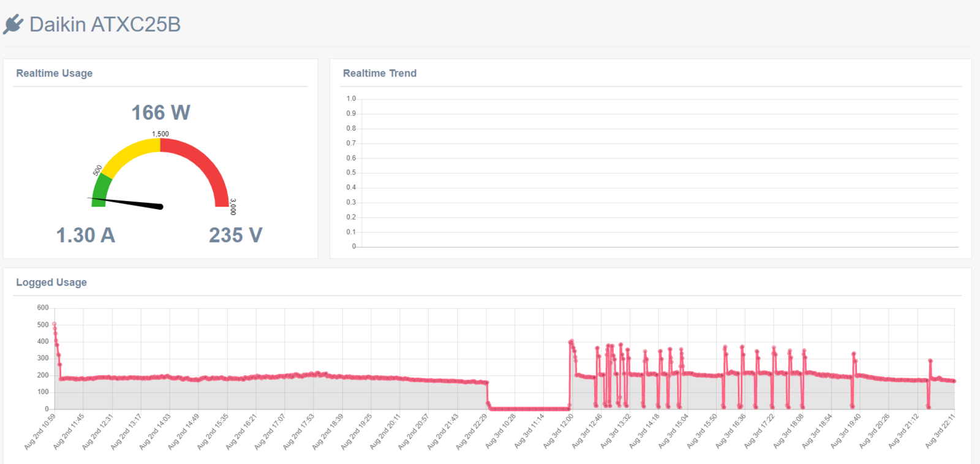Click the 1,500 gauge label
Screen dimensions: 980x464
coord(160,134)
